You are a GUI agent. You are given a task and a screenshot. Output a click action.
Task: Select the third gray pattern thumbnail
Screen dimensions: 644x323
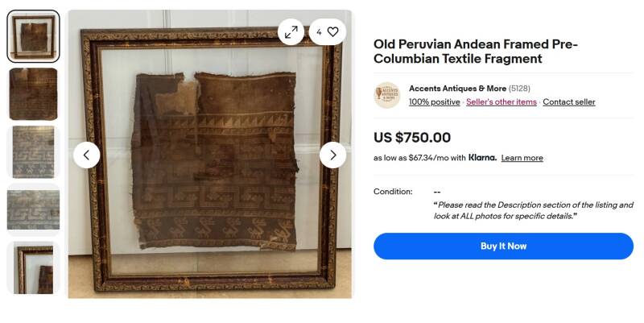click(x=33, y=152)
